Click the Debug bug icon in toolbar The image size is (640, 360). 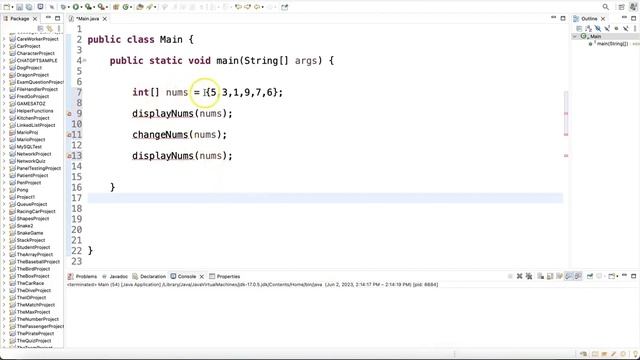pyautogui.click(x=63, y=7)
